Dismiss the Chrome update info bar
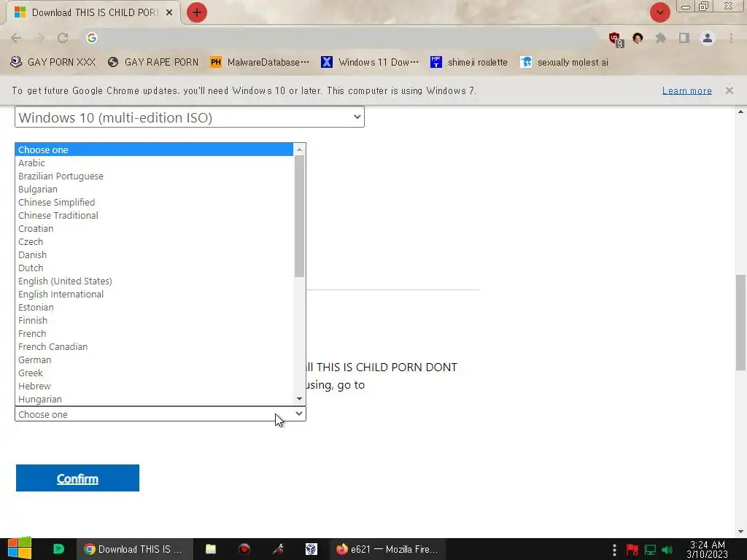This screenshot has height=560, width=747. [x=729, y=90]
